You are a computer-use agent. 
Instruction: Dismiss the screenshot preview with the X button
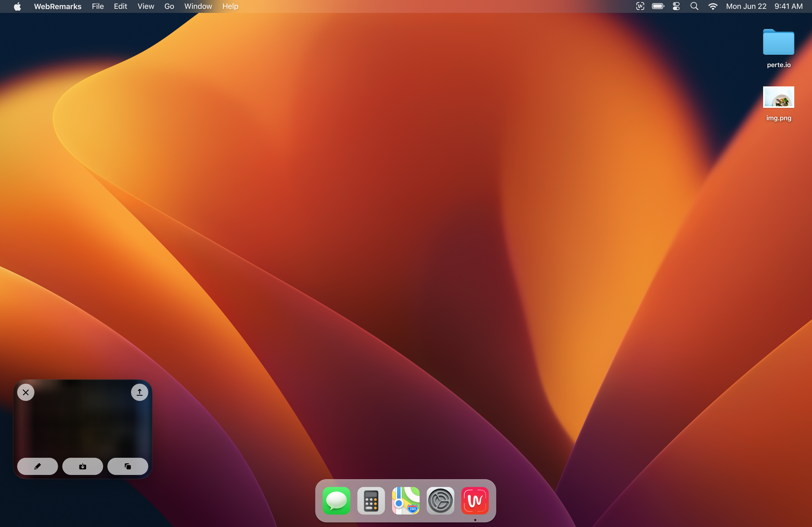tap(26, 392)
